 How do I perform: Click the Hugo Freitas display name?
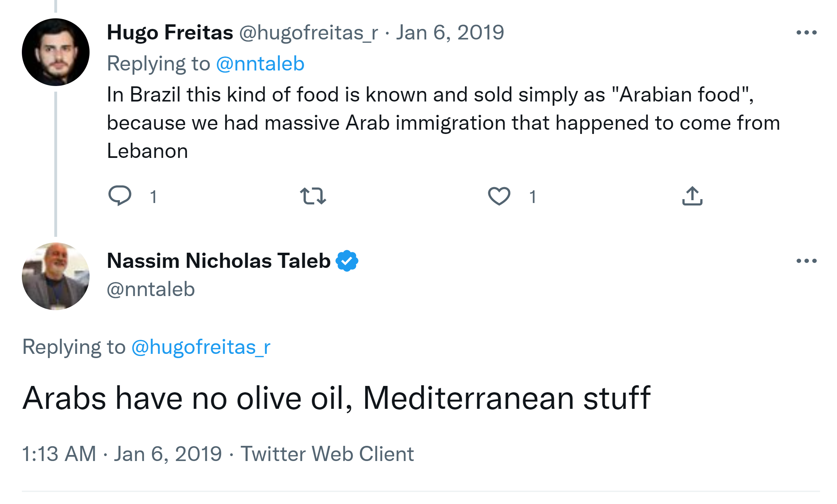click(x=170, y=33)
